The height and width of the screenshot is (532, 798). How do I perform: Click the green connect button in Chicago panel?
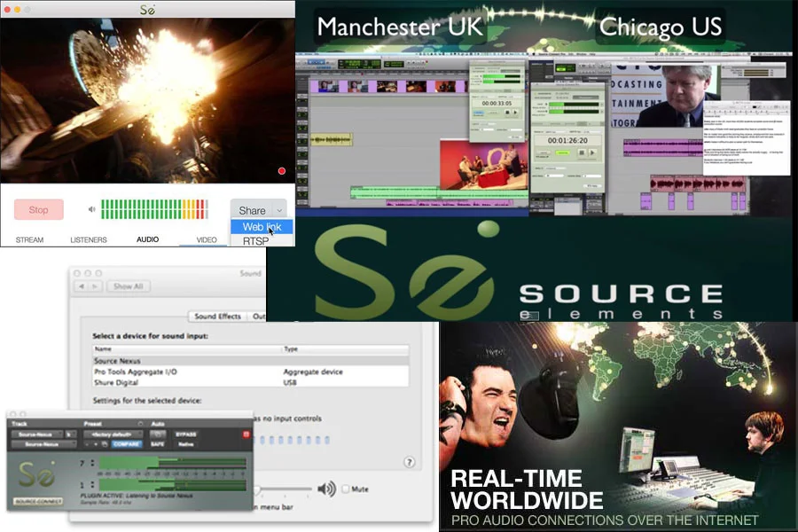pos(562,153)
